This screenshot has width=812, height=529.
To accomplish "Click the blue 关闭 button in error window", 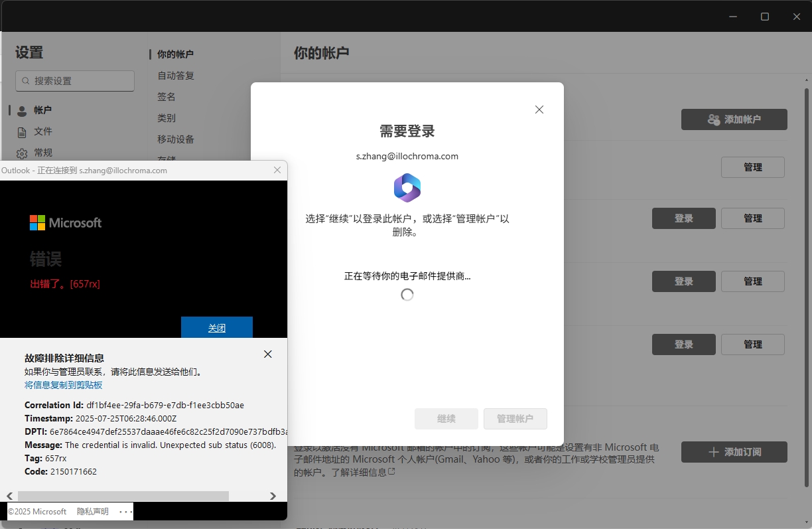I will click(217, 328).
